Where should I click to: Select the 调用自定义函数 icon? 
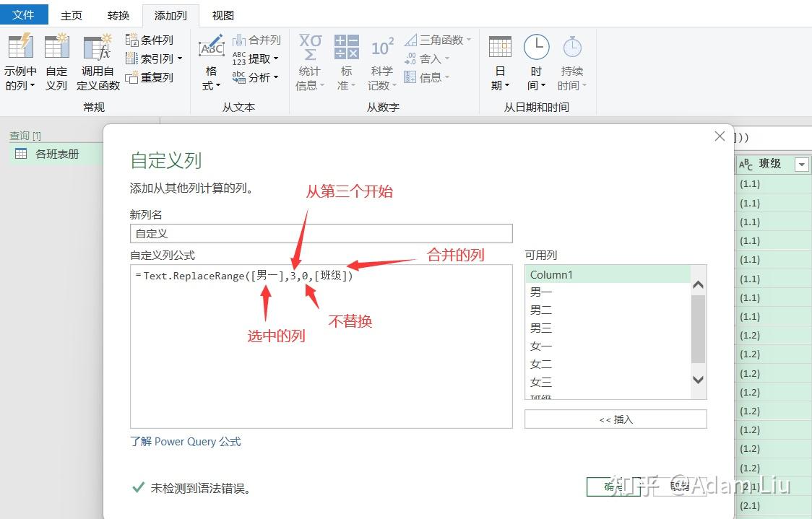click(x=98, y=47)
